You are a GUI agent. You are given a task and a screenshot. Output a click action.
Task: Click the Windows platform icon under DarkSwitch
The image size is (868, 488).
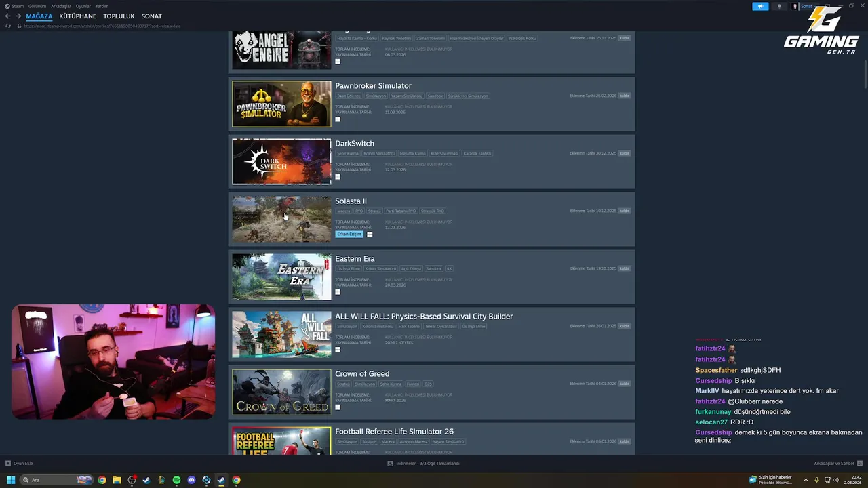[x=338, y=177]
